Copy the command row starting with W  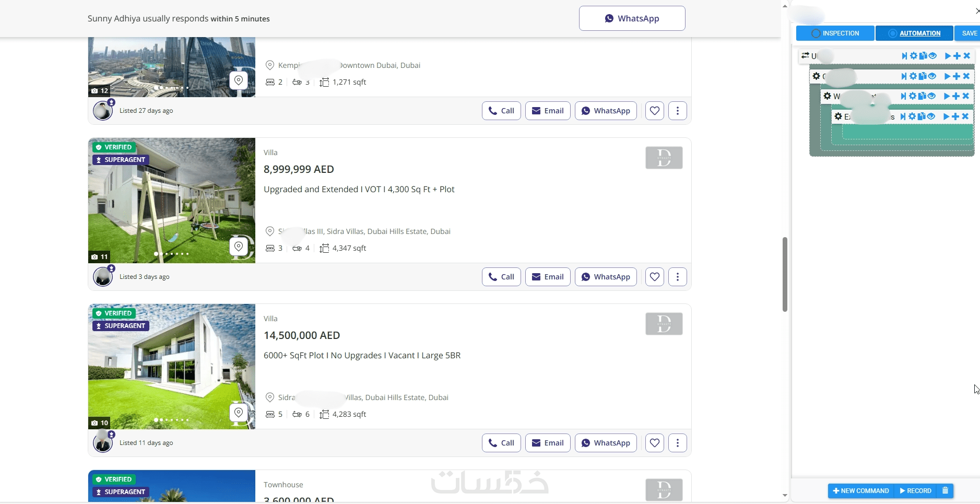point(922,96)
